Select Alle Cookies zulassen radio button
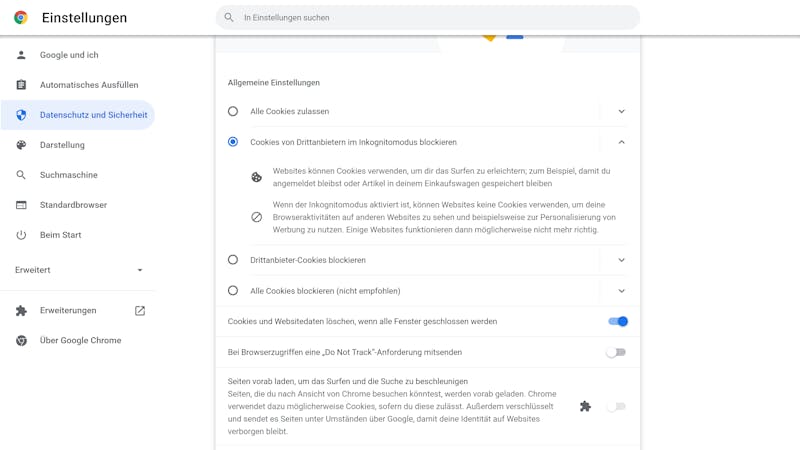The width and height of the screenshot is (800, 450). coord(233,111)
